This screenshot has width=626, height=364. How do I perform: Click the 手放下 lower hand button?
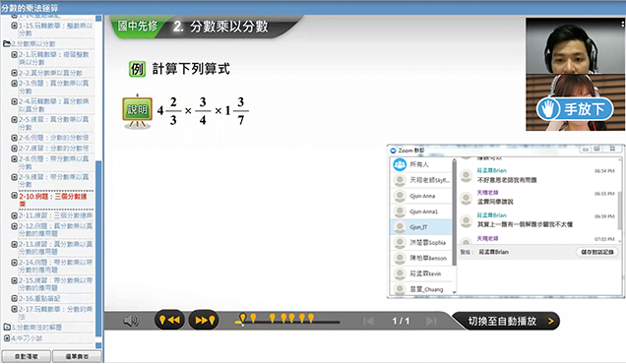point(575,109)
